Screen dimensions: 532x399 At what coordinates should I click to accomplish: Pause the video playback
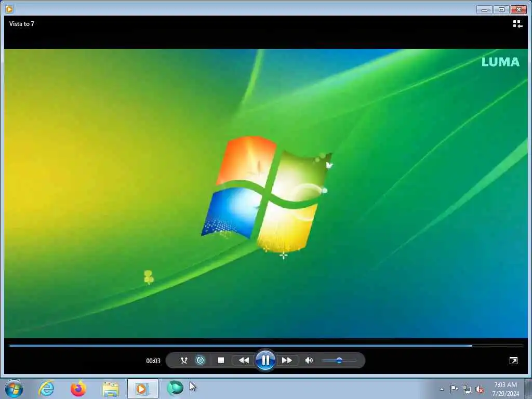[x=265, y=360]
